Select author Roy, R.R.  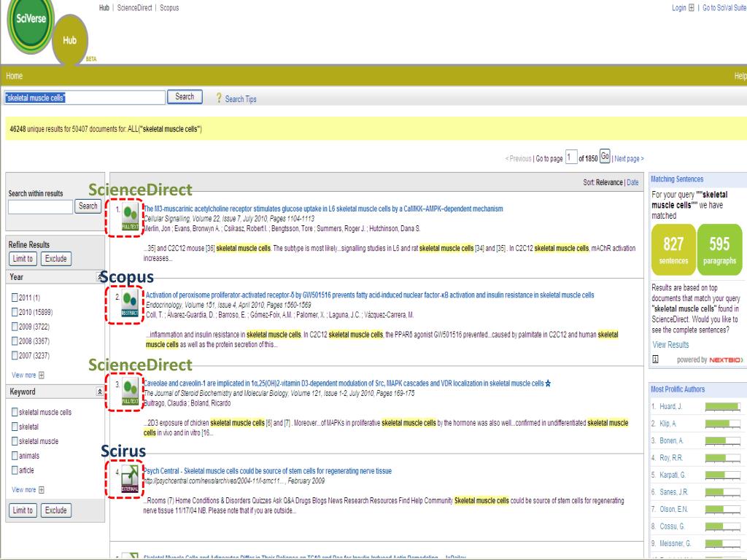[x=671, y=458]
